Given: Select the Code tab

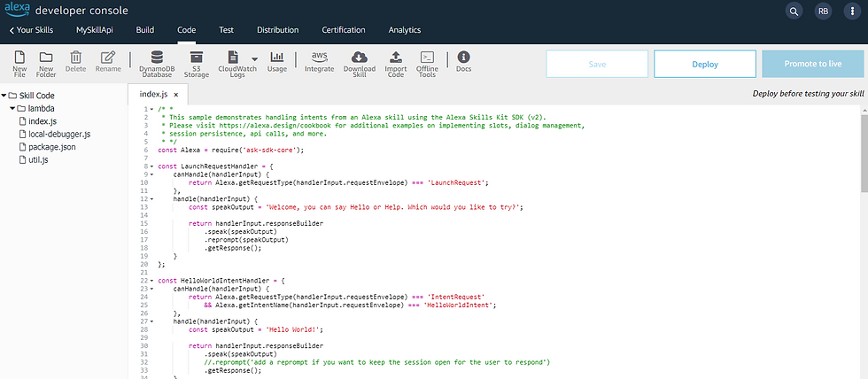Looking at the screenshot, I should tap(187, 30).
